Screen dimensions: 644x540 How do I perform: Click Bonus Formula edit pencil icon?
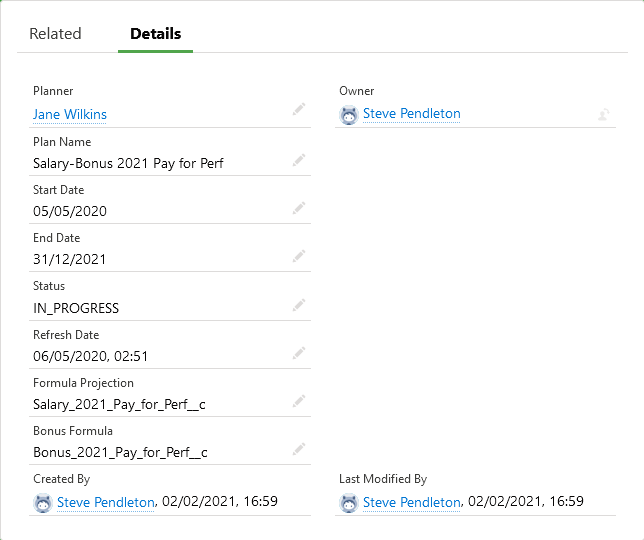point(299,449)
